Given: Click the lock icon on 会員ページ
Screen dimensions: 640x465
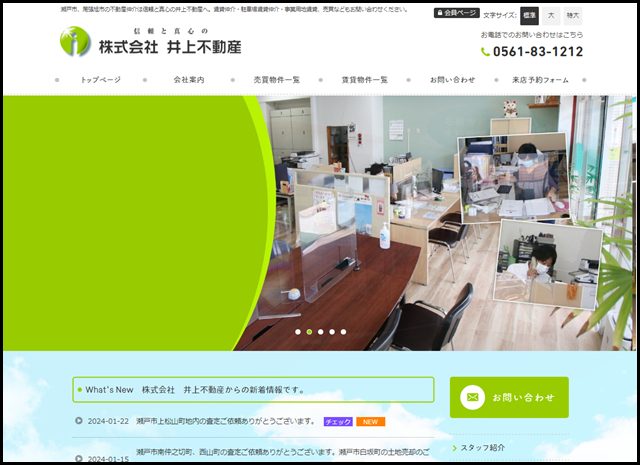Looking at the screenshot, I should [440, 13].
